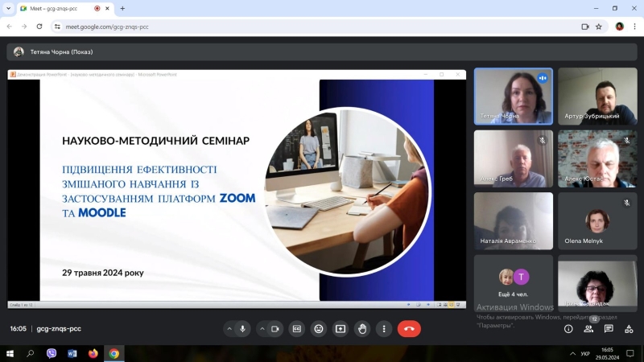The image size is (644, 362).
Task: Open 'Ещё 4 чел.' additional participants tile
Action: 514,283
